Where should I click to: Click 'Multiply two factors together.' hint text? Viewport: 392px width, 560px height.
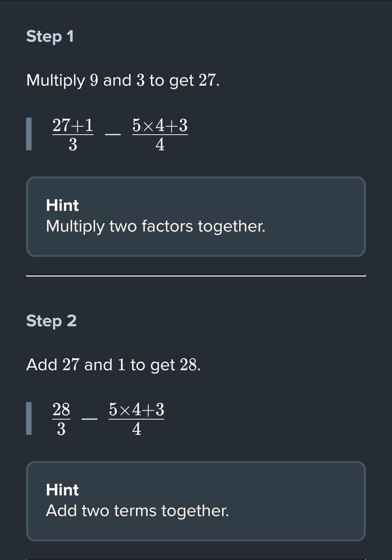[x=156, y=226]
